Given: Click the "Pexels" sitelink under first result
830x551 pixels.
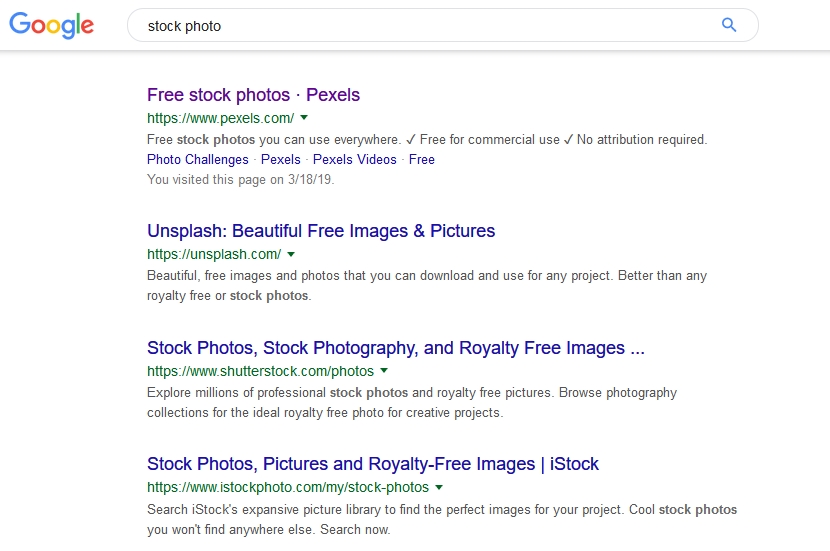Looking at the screenshot, I should click(280, 159).
